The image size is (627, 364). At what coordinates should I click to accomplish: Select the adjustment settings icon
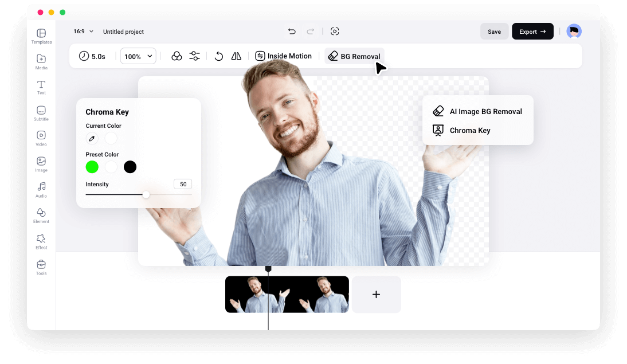point(194,56)
